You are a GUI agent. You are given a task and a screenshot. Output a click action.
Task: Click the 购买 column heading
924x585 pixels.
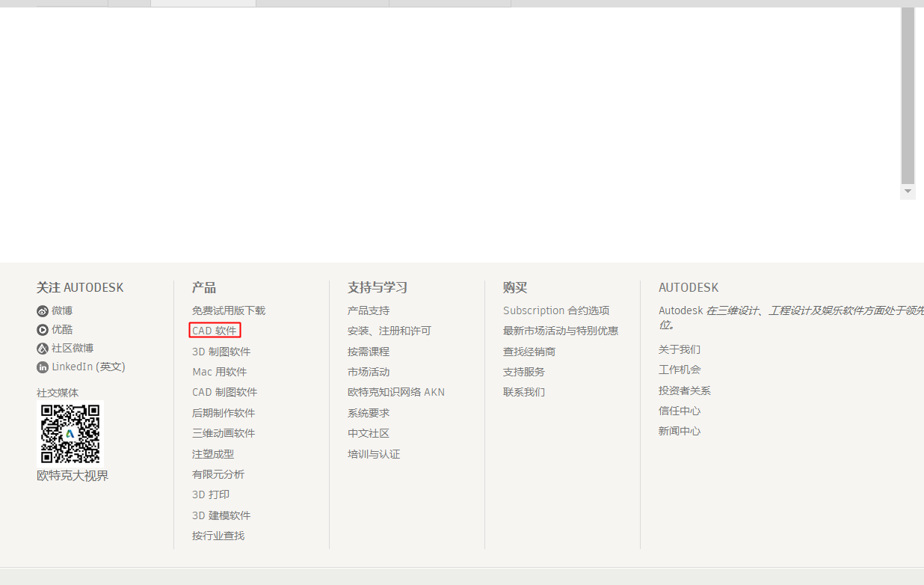[515, 287]
